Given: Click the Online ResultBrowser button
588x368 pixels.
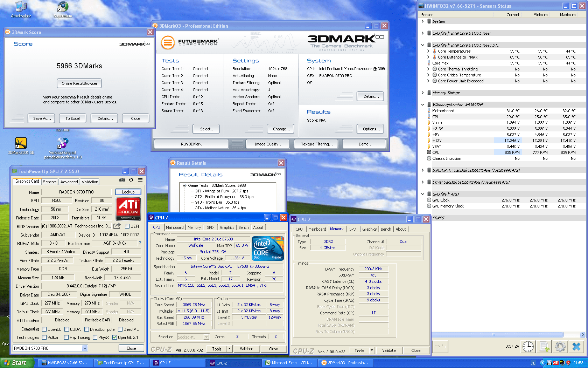Looking at the screenshot, I should 79,83.
